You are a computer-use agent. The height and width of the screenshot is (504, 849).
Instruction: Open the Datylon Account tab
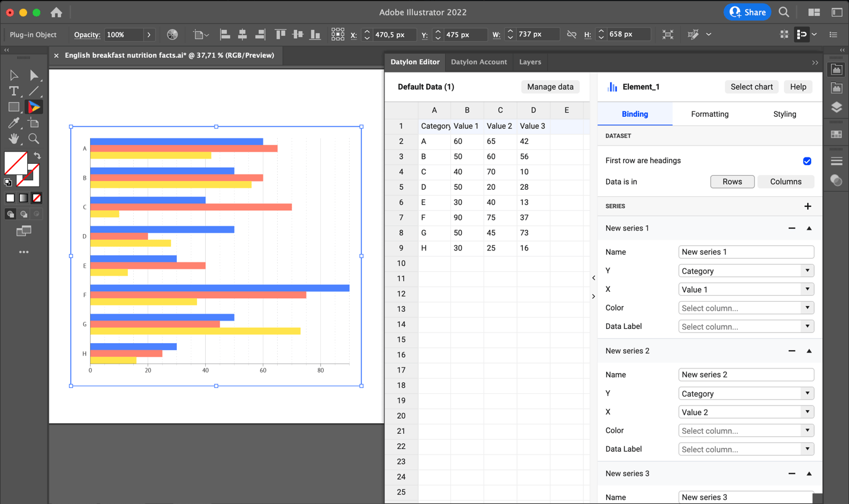[x=479, y=62]
